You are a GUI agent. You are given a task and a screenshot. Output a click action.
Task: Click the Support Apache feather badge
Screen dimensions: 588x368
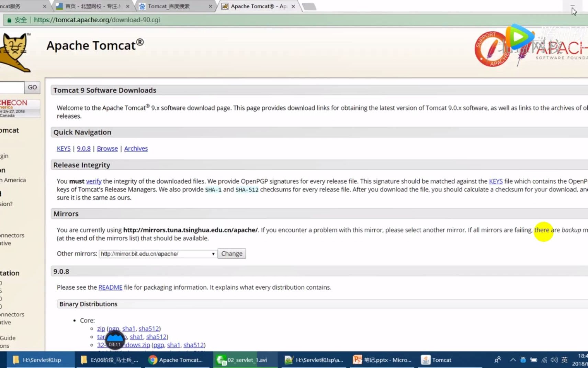(x=491, y=49)
